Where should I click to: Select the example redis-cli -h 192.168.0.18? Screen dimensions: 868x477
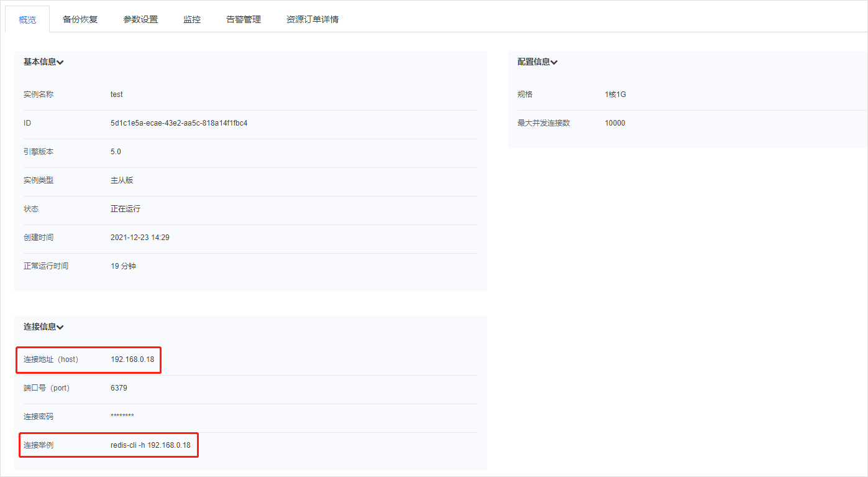150,445
